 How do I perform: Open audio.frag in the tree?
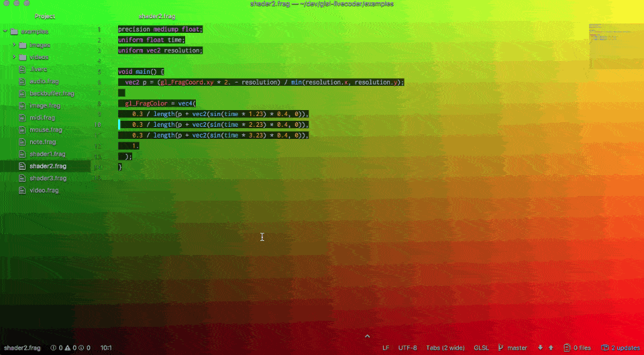pyautogui.click(x=45, y=81)
